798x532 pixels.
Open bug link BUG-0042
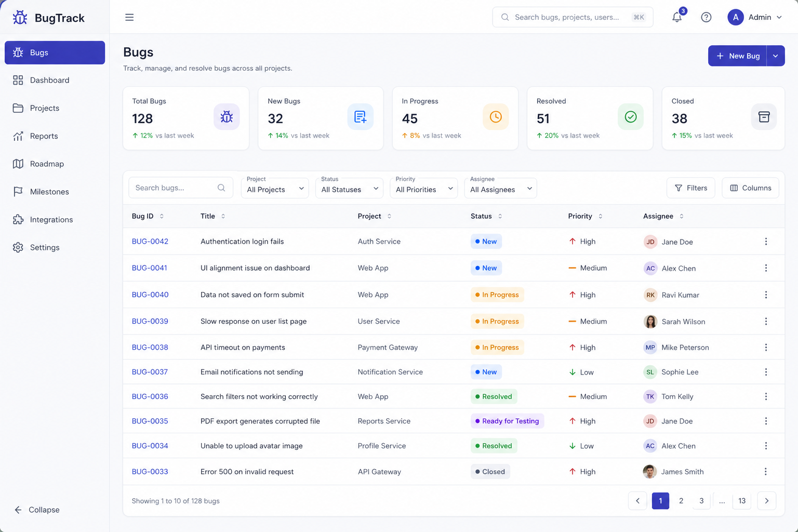pyautogui.click(x=150, y=242)
